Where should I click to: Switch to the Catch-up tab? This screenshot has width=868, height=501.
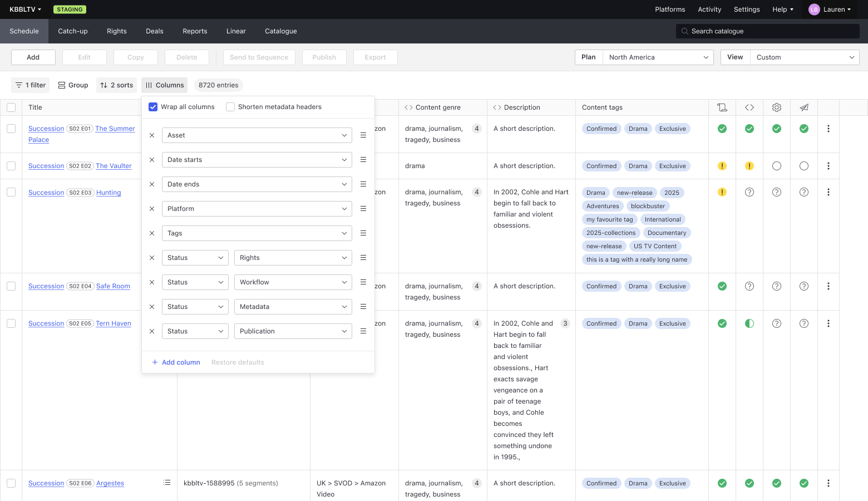(73, 31)
